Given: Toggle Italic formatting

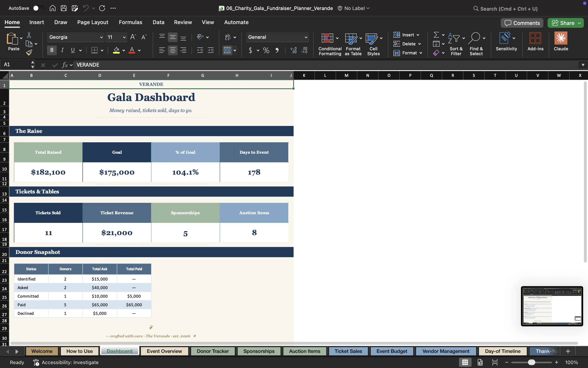Looking at the screenshot, I should pos(62,50).
